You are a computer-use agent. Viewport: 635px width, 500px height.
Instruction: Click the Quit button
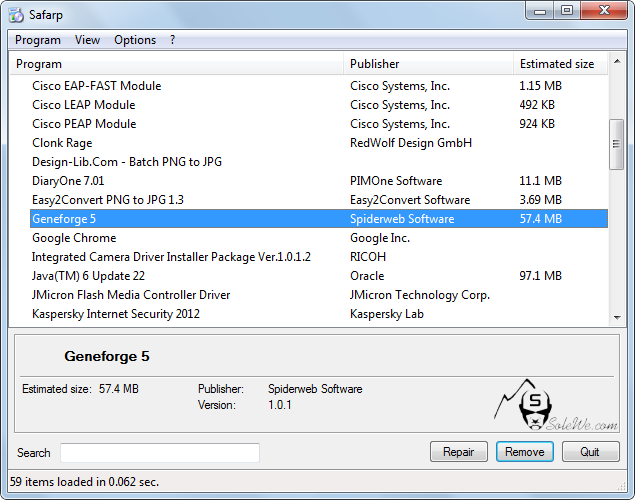(x=590, y=451)
